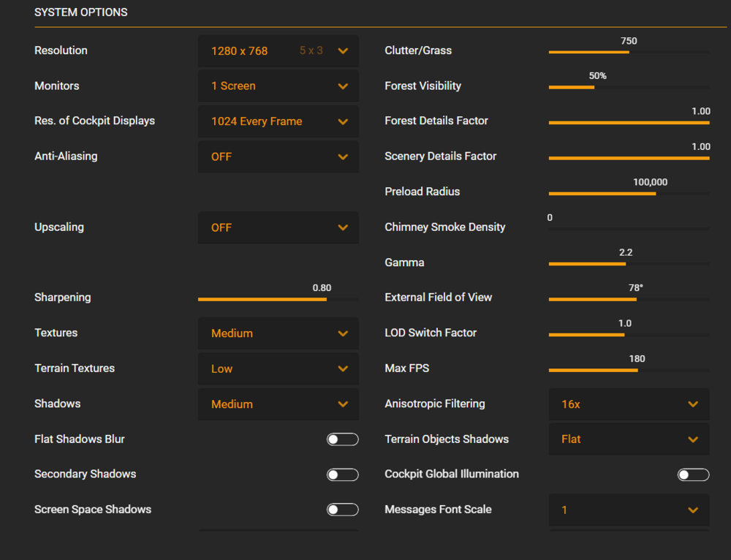Viewport: 731px width, 560px height.
Task: Open Res. of Cockpit Displays dropdown
Action: point(278,121)
